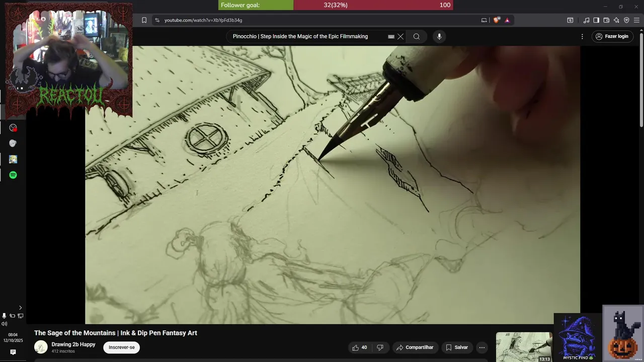The height and width of the screenshot is (362, 644).
Task: Click the network display tray icon
Action: pyautogui.click(x=21, y=316)
